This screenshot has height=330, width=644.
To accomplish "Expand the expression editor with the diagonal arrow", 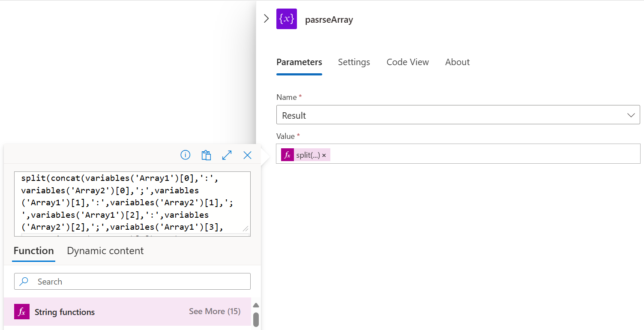I will (227, 155).
